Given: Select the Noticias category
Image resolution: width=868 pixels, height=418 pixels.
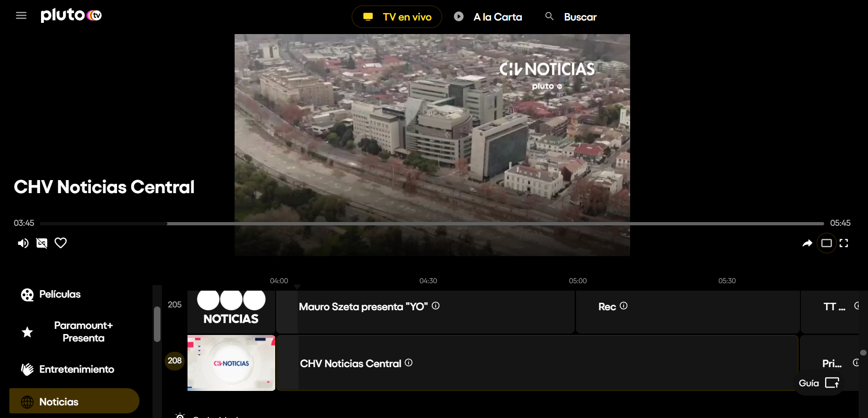Looking at the screenshot, I should pyautogui.click(x=74, y=401).
